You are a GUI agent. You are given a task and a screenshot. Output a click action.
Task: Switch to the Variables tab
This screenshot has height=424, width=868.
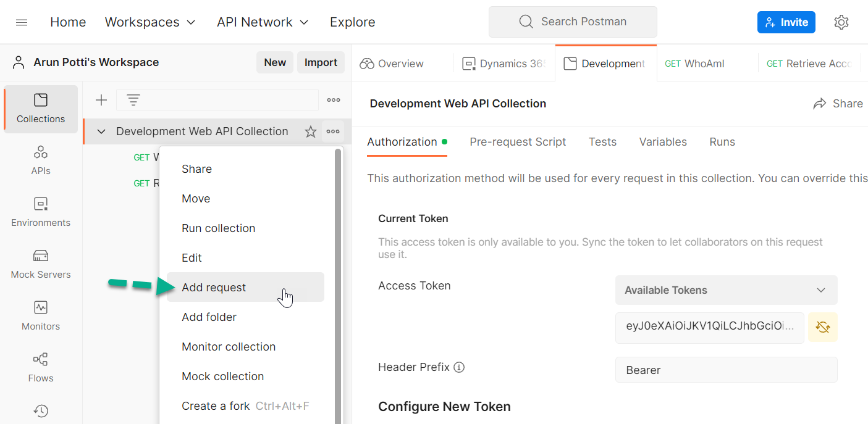pos(663,142)
